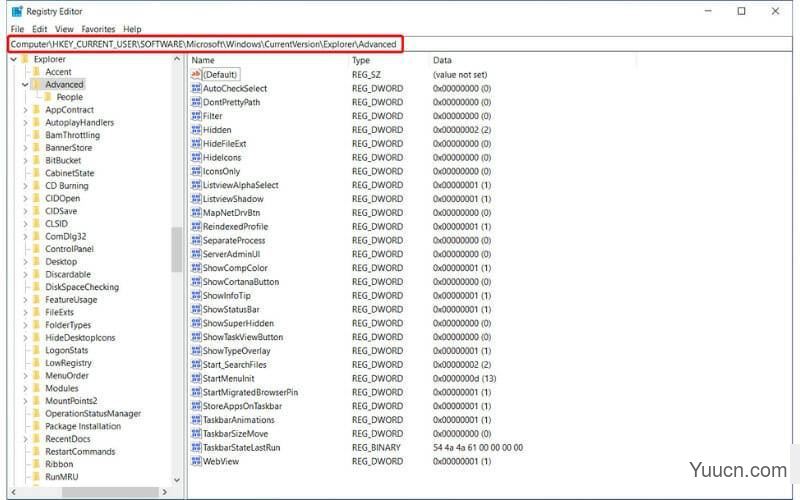Expand the BannerStore key

click(x=25, y=147)
